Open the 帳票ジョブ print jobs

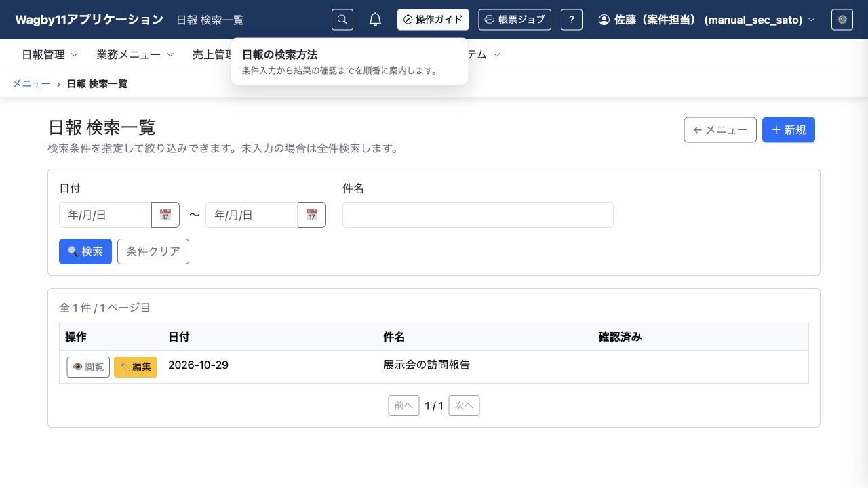[x=515, y=20]
